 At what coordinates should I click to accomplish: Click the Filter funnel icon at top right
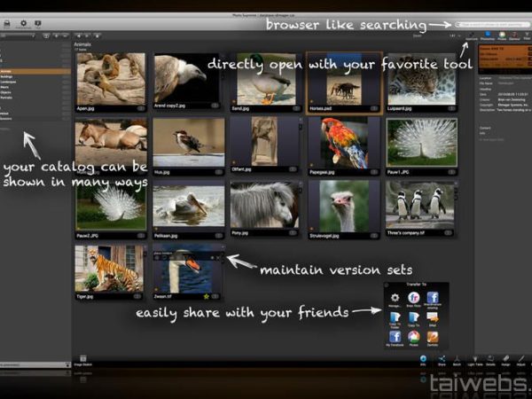[527, 35]
